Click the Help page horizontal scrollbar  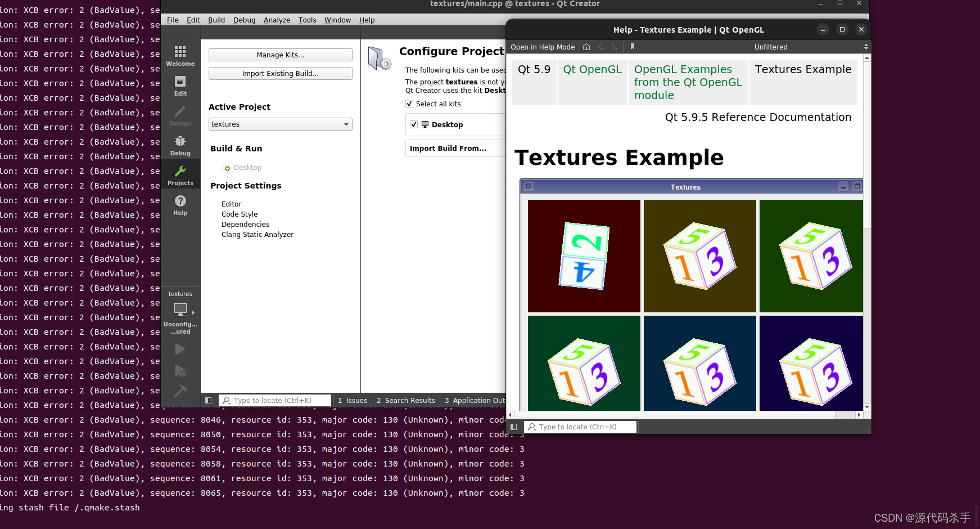(x=675, y=415)
